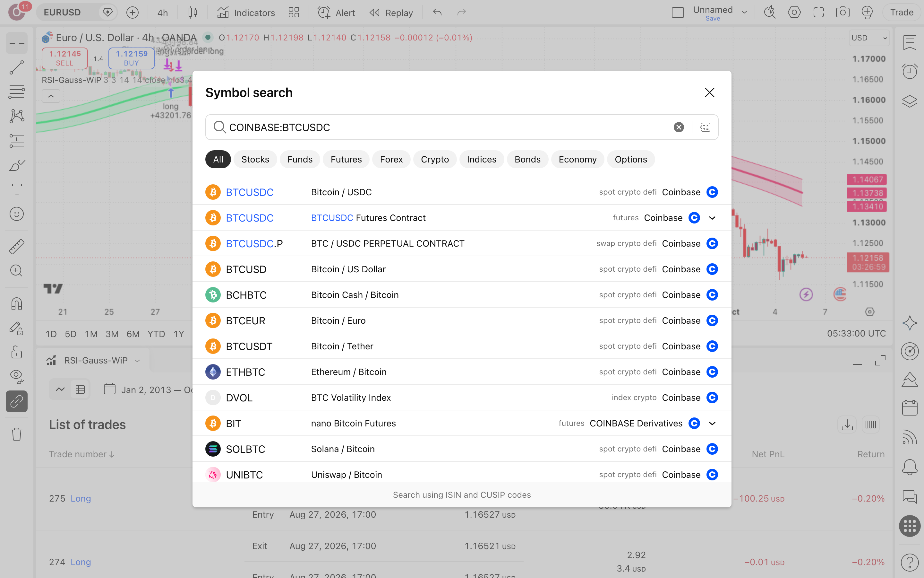
Task: Toggle the list of trades table view
Action: 80,390
